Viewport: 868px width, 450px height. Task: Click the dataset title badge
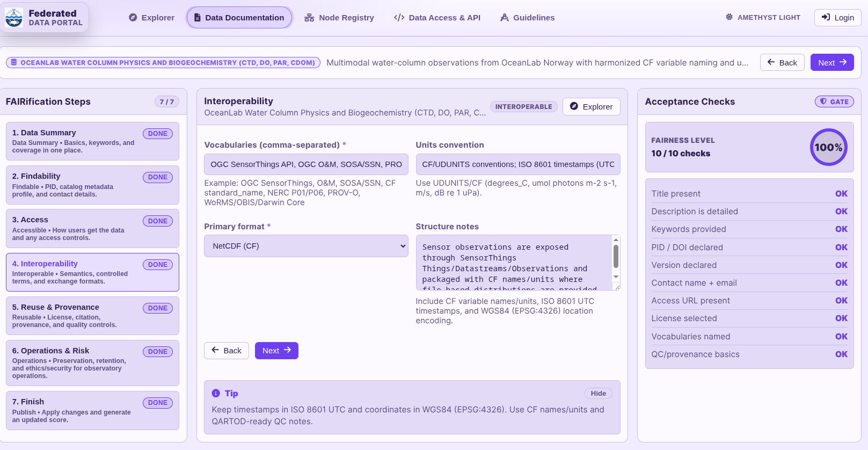click(x=163, y=63)
